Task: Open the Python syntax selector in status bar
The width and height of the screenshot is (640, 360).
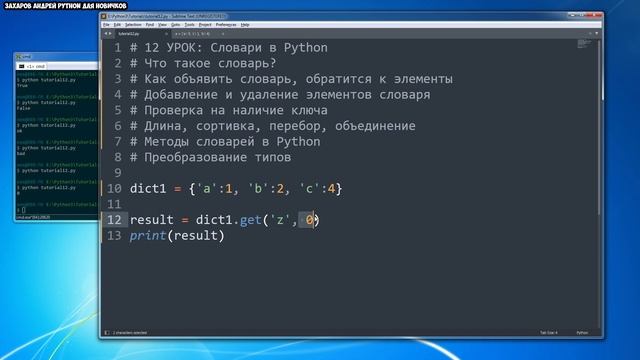Action: click(x=582, y=333)
